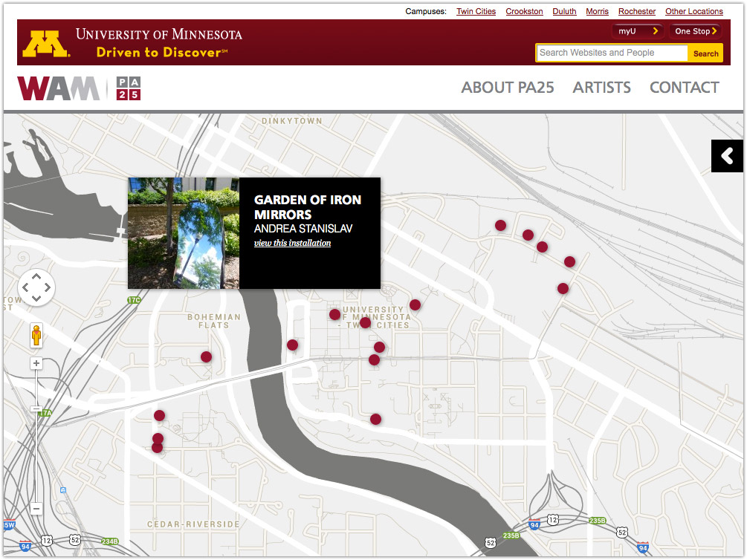The width and height of the screenshot is (747, 560).
Task: Open the WAM museum logo link
Action: pyautogui.click(x=59, y=88)
